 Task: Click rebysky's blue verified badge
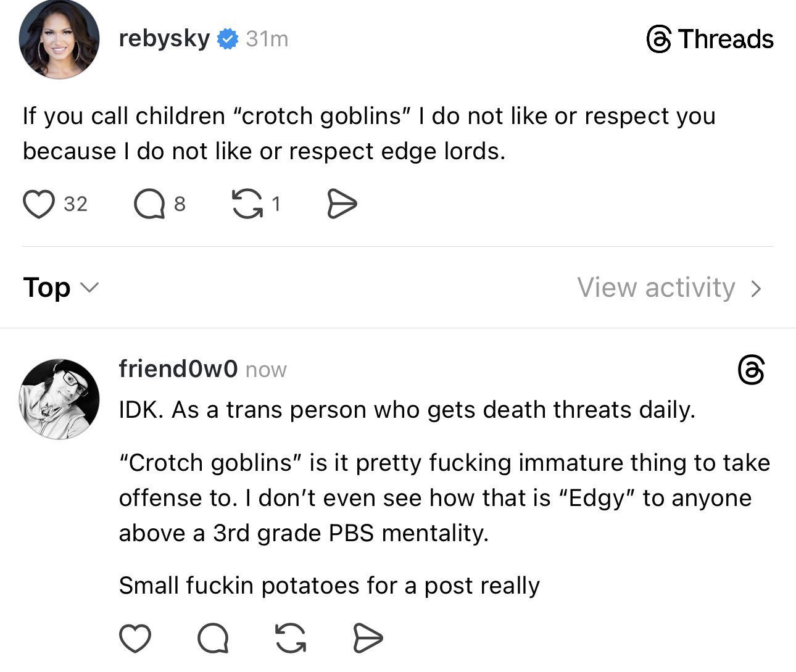point(228,39)
